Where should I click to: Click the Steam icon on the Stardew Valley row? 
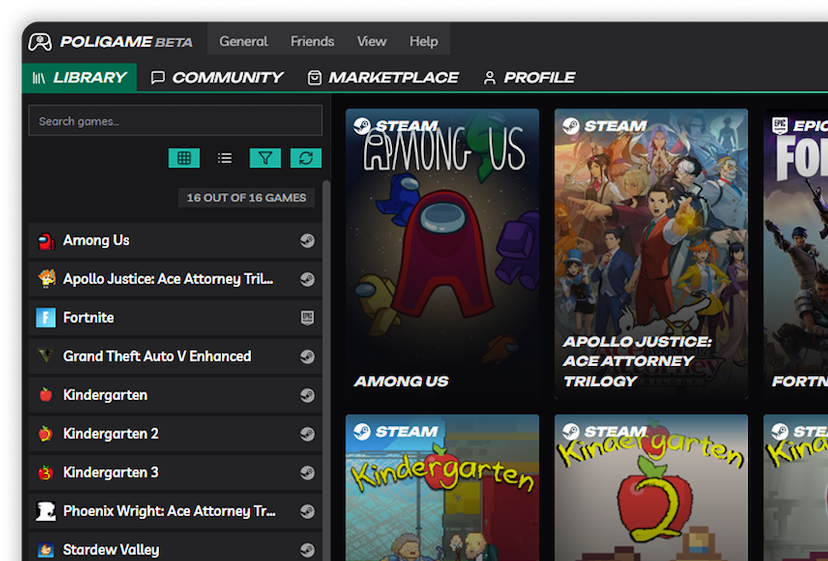[x=307, y=550]
